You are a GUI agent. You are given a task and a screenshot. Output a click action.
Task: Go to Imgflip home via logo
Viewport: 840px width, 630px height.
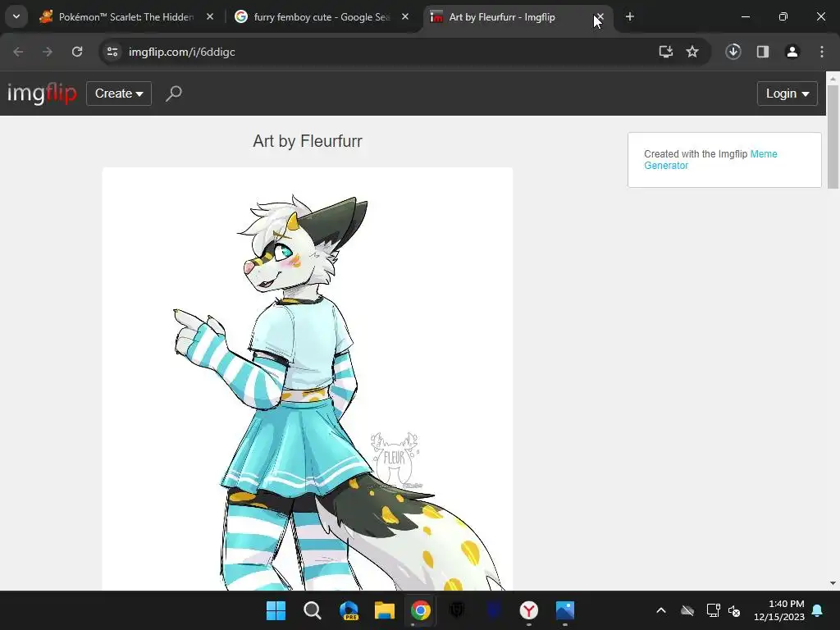click(42, 94)
